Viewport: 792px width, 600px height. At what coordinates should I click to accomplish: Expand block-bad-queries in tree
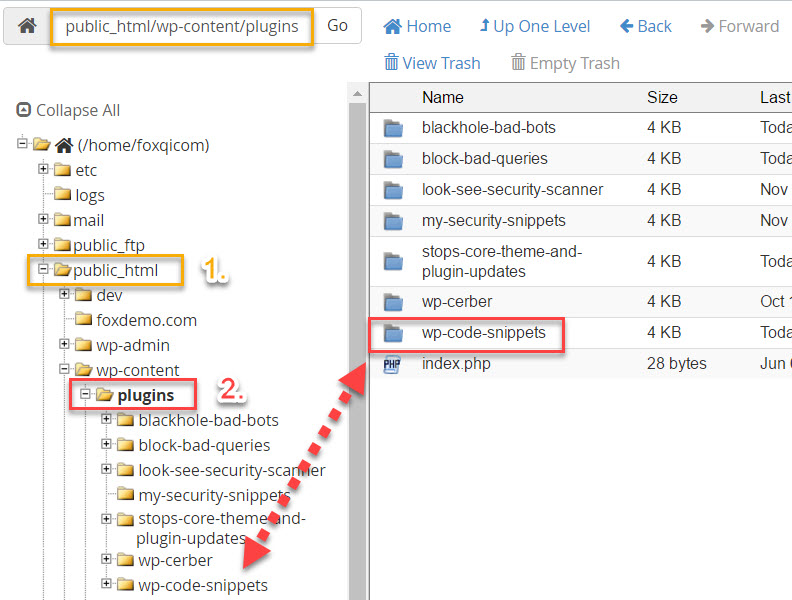coord(106,443)
